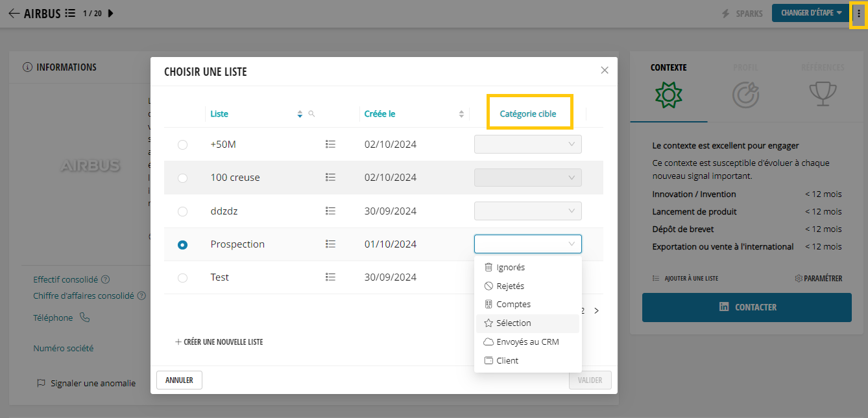Click the phone icon next to Téléphone
868x418 pixels.
click(84, 318)
